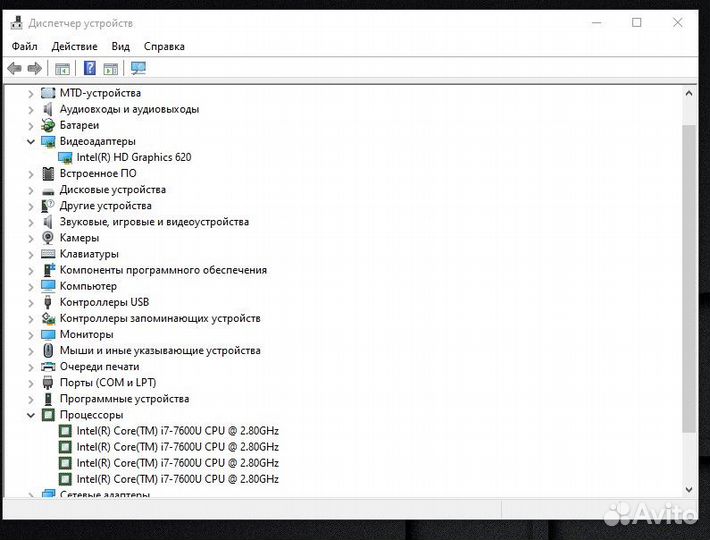Click the Батареи battery icon
This screenshot has width=710, height=540.
[x=48, y=125]
